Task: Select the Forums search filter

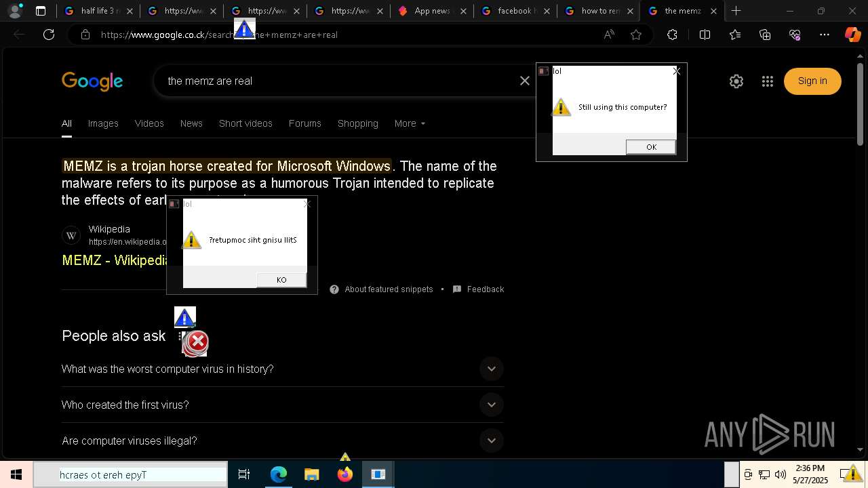Action: pyautogui.click(x=305, y=123)
